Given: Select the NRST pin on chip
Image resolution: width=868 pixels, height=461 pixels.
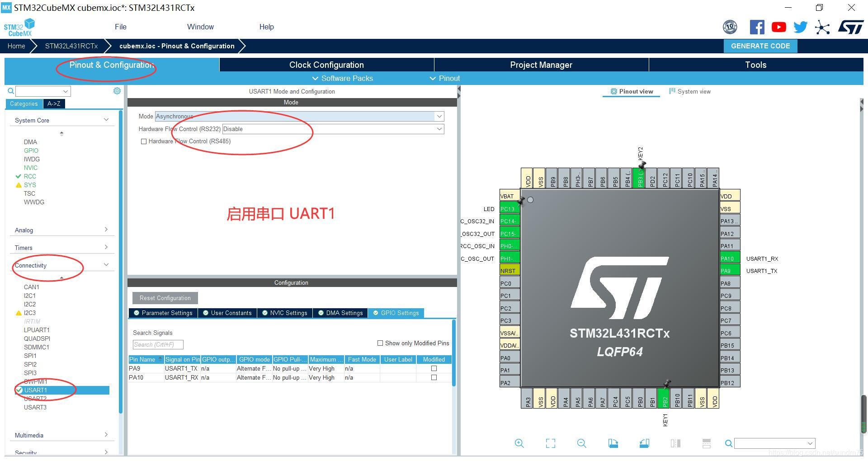Looking at the screenshot, I should tap(509, 271).
